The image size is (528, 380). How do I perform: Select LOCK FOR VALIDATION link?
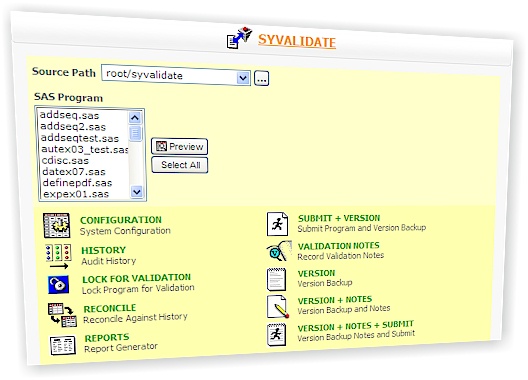pos(136,279)
